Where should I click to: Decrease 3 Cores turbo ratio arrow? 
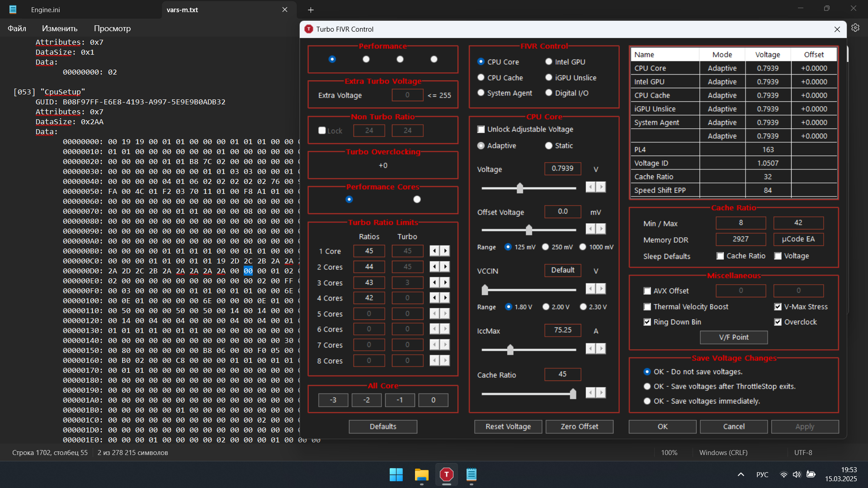(434, 282)
